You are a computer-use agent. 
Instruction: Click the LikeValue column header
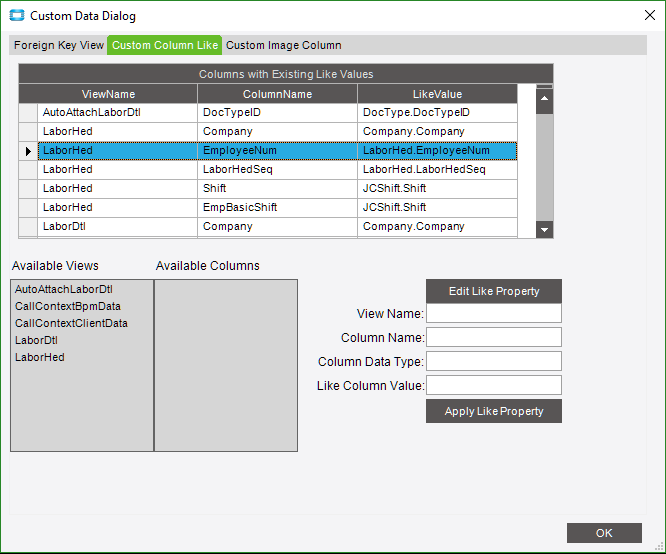tap(437, 94)
